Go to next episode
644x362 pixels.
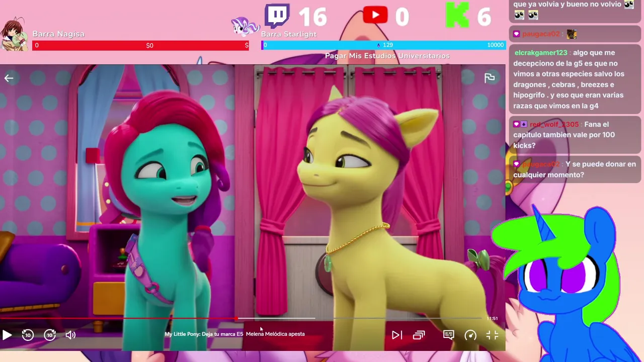397,335
